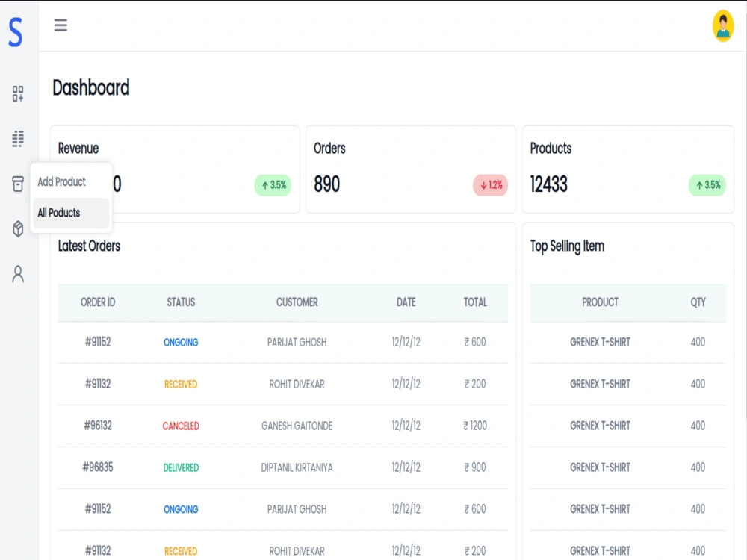The height and width of the screenshot is (560, 747).
Task: Open the STATUS column header in orders table
Action: pos(180,302)
